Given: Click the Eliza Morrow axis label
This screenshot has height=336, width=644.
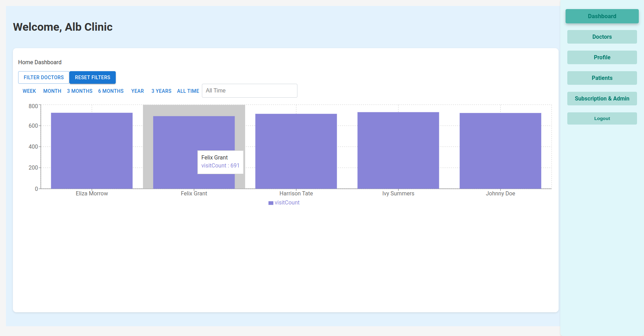Looking at the screenshot, I should point(92,194).
